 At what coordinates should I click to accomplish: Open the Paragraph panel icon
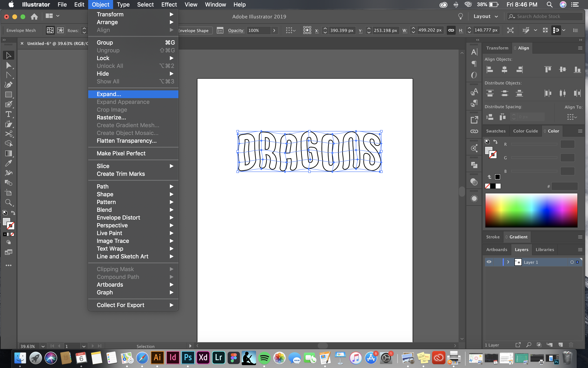point(474,64)
